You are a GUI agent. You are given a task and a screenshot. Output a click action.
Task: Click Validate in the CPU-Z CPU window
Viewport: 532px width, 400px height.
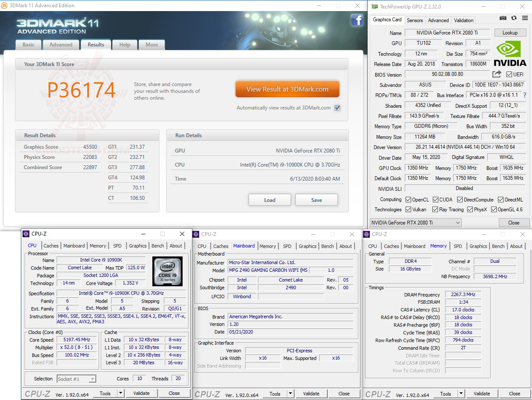(x=141, y=393)
